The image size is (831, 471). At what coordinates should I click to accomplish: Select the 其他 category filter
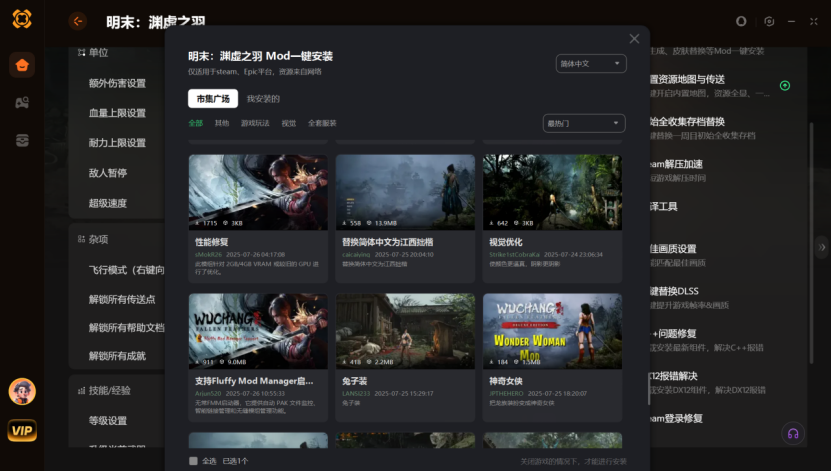[222, 123]
